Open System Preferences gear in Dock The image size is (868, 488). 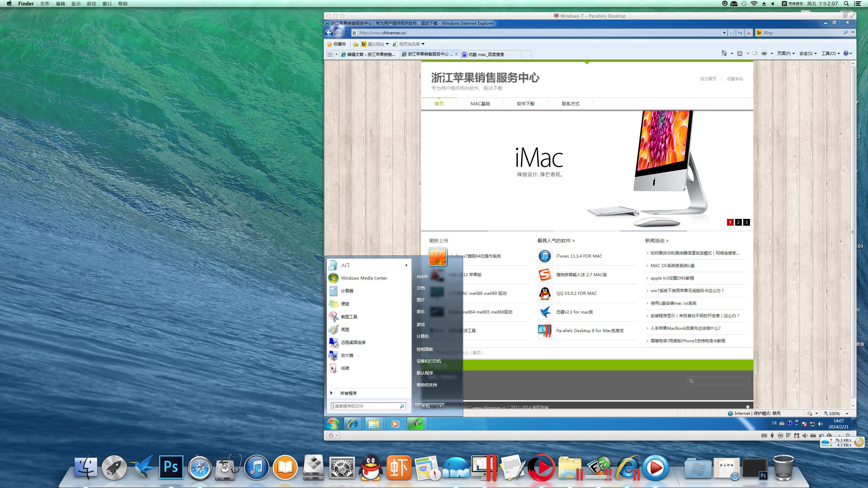point(342,468)
